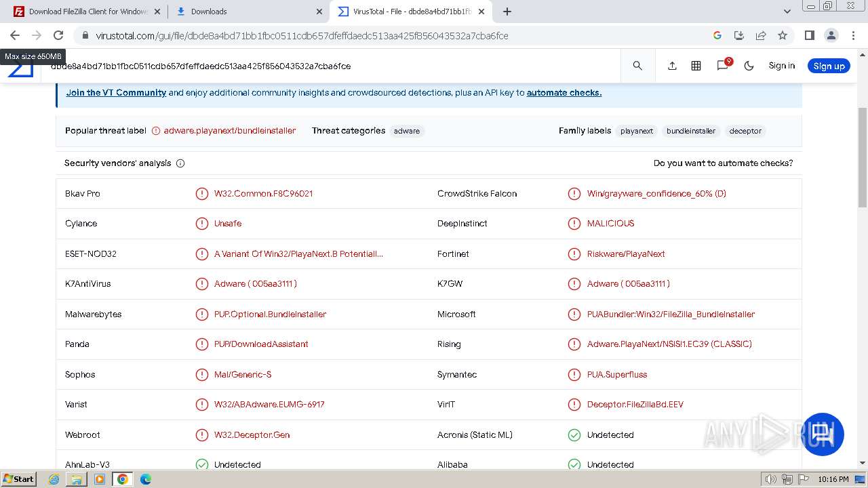Click ESET-NOD32 Win32/PlayaNext.B detection text
868x488 pixels.
[x=298, y=254]
